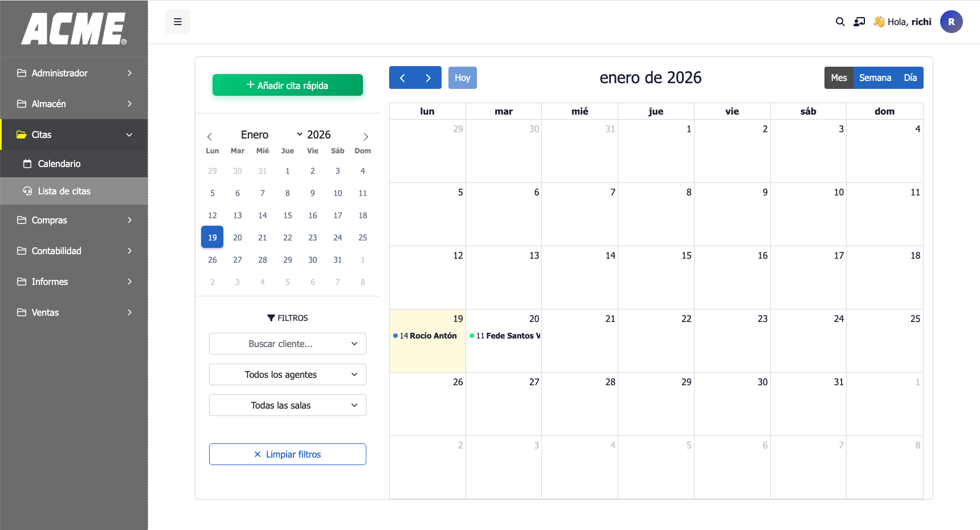Expand the Contabilidad sidebar menu
The image size is (980, 530).
coord(74,251)
